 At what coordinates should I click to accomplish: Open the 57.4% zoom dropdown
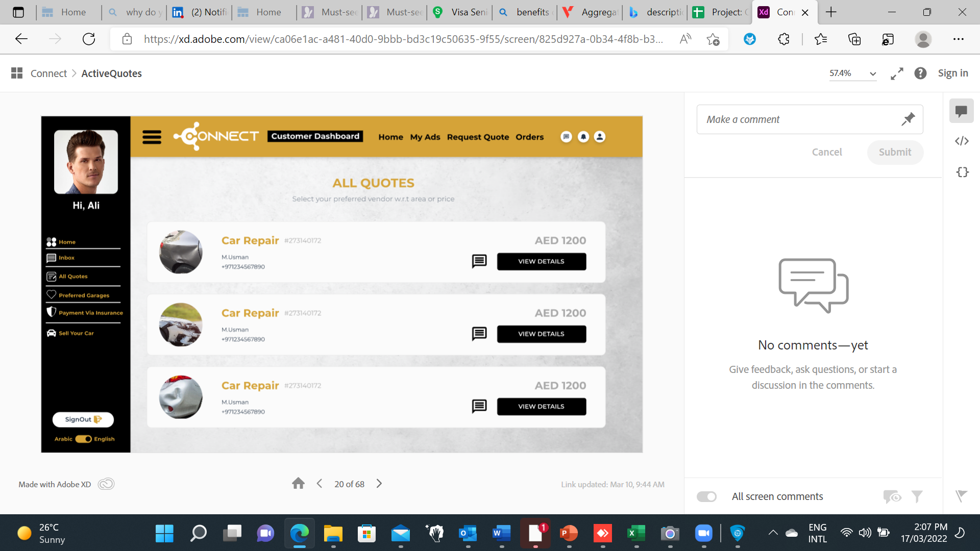pos(852,73)
